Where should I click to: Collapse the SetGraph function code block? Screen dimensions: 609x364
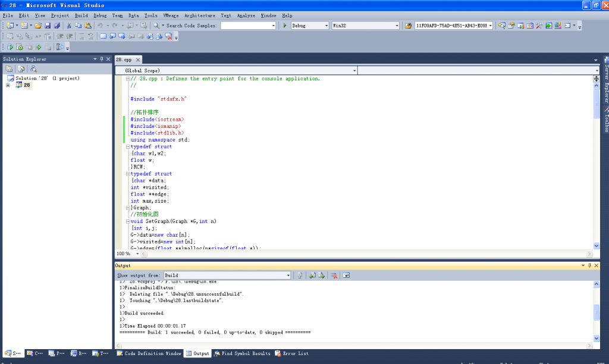pyautogui.click(x=127, y=221)
